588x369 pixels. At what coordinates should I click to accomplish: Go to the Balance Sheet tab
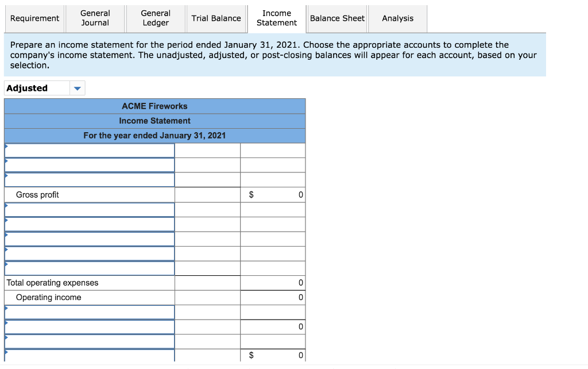[337, 18]
